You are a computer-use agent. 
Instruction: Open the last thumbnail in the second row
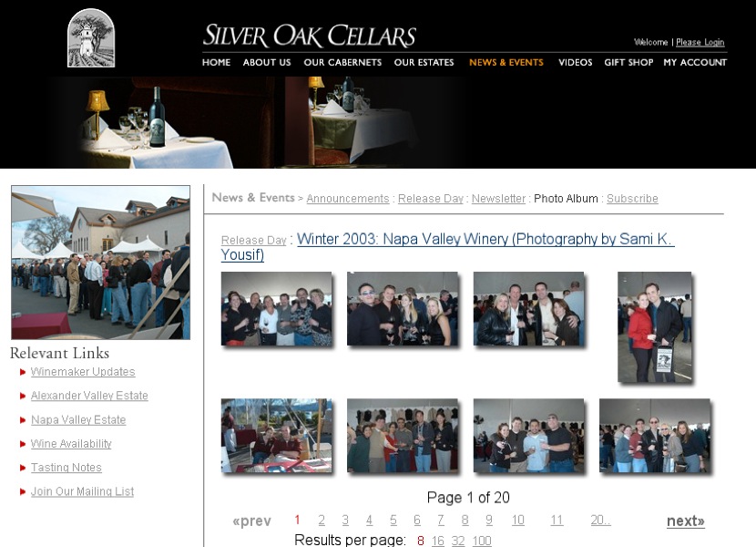click(x=654, y=436)
